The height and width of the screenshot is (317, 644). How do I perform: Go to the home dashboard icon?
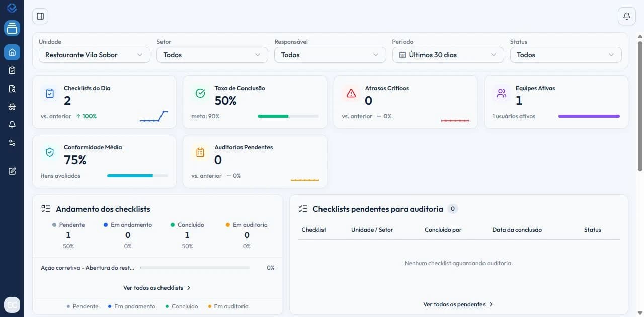(x=12, y=52)
